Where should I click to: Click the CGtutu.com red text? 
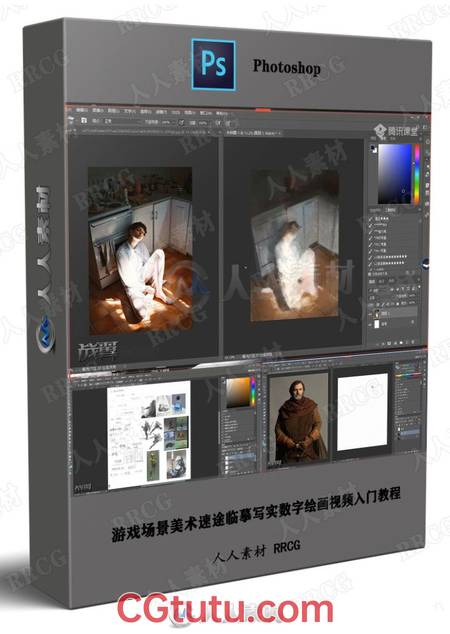pos(225,610)
